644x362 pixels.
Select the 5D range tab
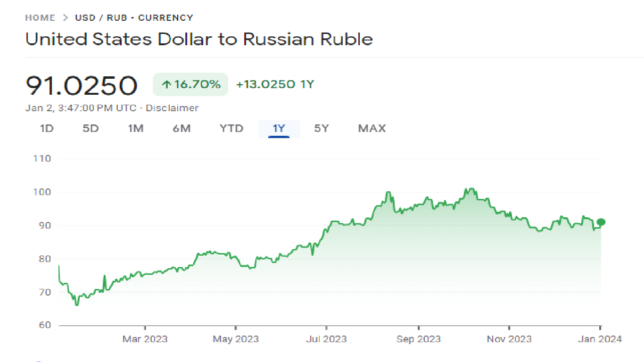(x=91, y=128)
